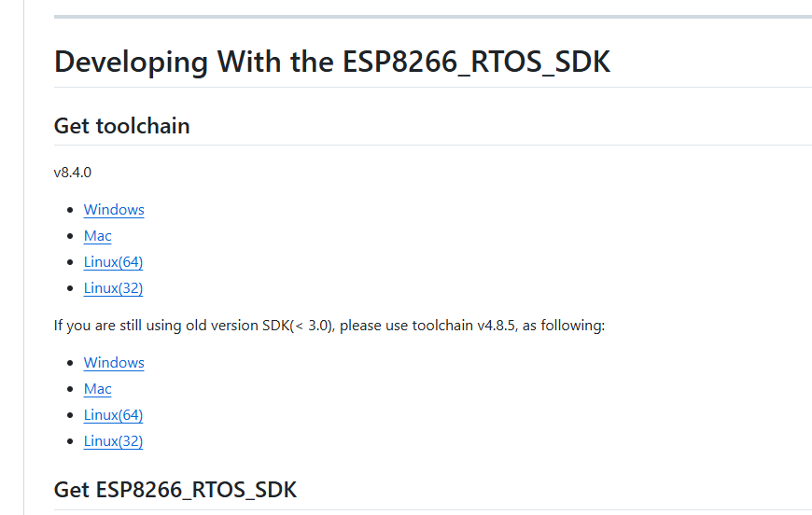
Task: Click the divider line below the main title
Action: pos(432,87)
